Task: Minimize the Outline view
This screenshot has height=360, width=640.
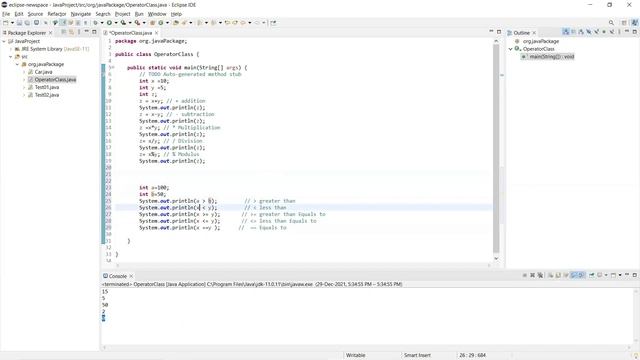Action: (627, 31)
